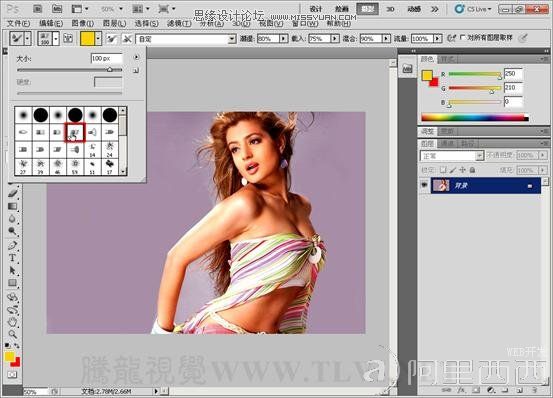Click the brush size input field
The width and height of the screenshot is (553, 398).
107,58
